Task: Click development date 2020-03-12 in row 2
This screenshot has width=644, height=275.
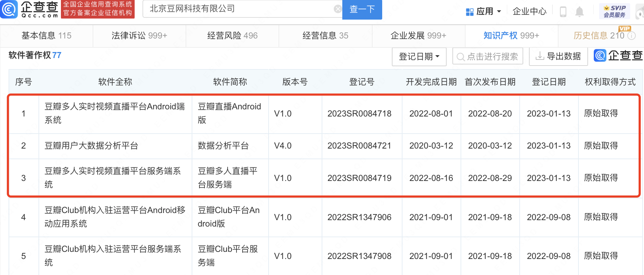Action: pyautogui.click(x=431, y=146)
